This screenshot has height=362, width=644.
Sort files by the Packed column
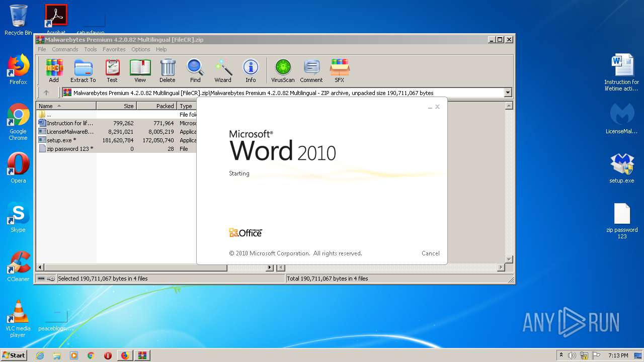coord(157,106)
